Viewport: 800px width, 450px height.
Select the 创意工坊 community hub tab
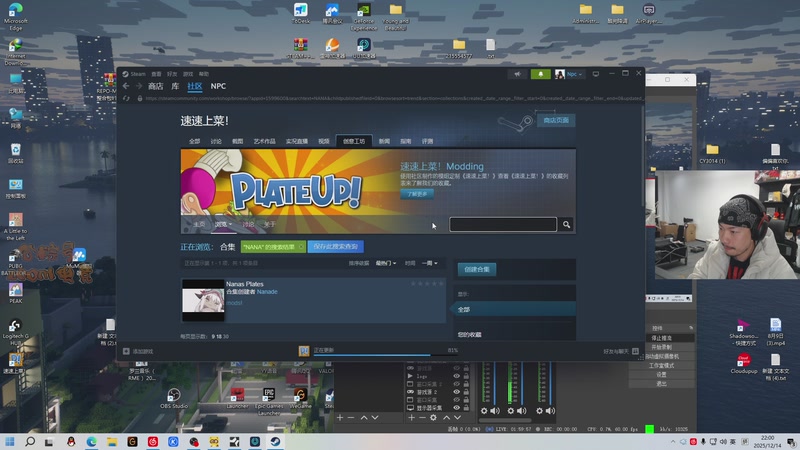coord(354,141)
